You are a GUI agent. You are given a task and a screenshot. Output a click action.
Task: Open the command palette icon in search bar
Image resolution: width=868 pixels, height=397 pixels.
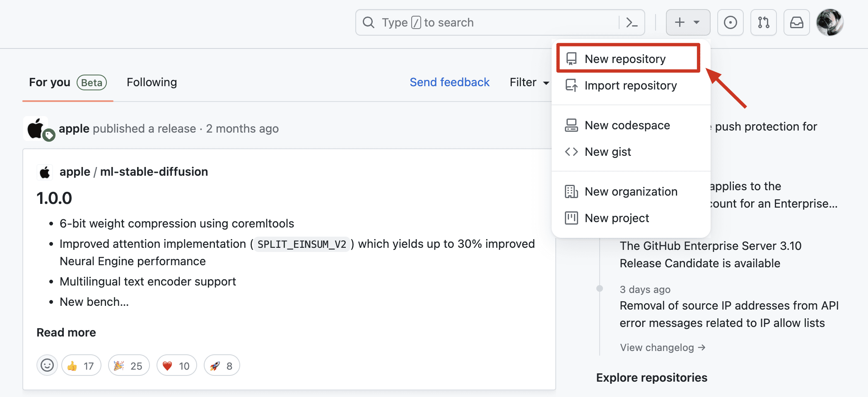pyautogui.click(x=632, y=22)
